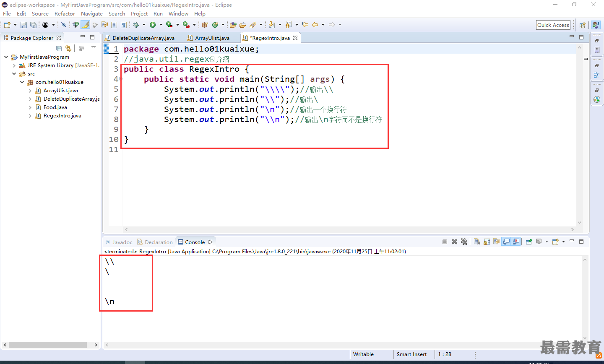Open the Refactor menu
The height and width of the screenshot is (364, 604).
(x=65, y=13)
